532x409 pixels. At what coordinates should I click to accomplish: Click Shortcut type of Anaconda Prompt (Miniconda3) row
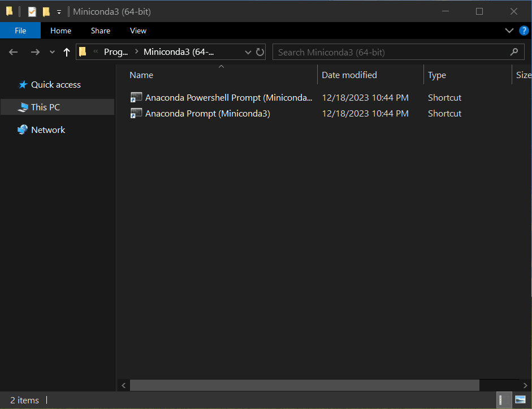[444, 113]
